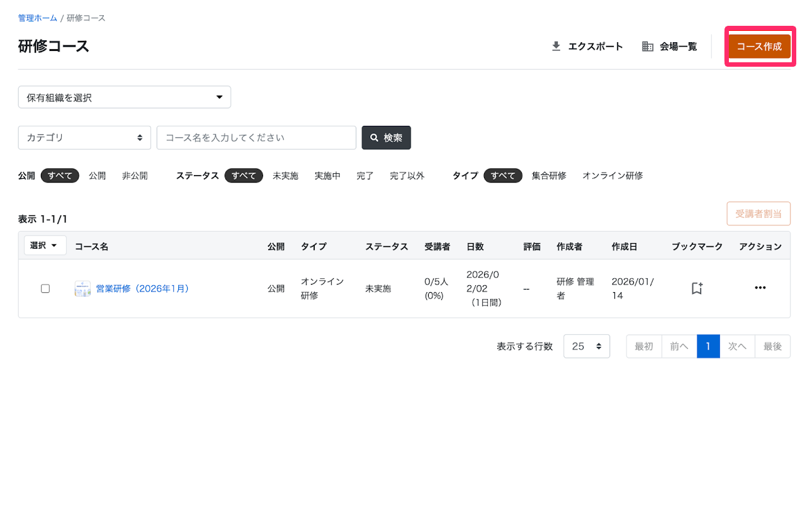812x510 pixels.
Task: Filter type by 集合研修
Action: 549,176
